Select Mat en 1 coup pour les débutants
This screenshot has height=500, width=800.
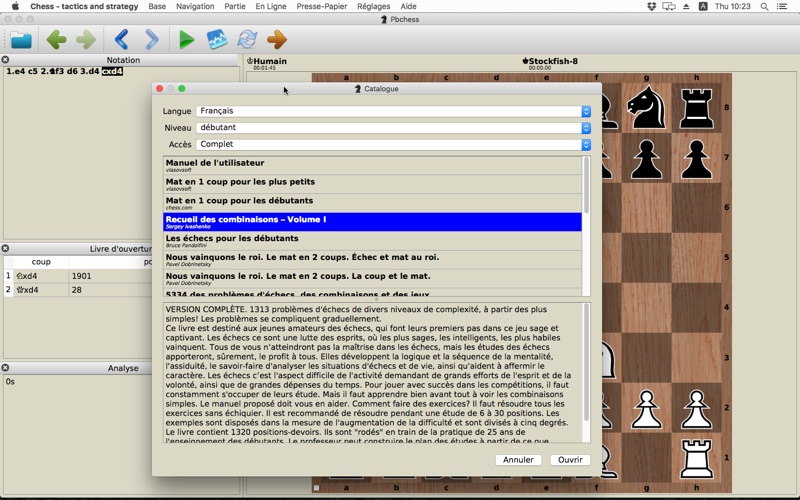pos(372,203)
